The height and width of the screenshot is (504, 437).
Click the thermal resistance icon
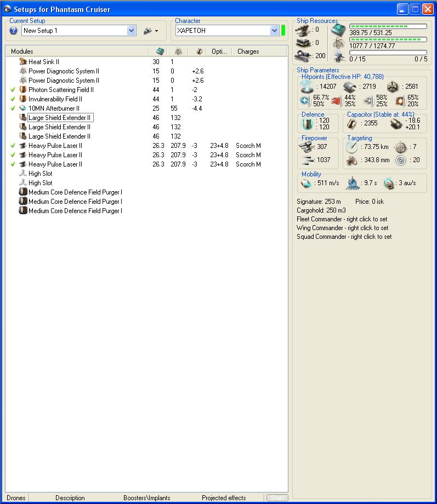pos(336,101)
